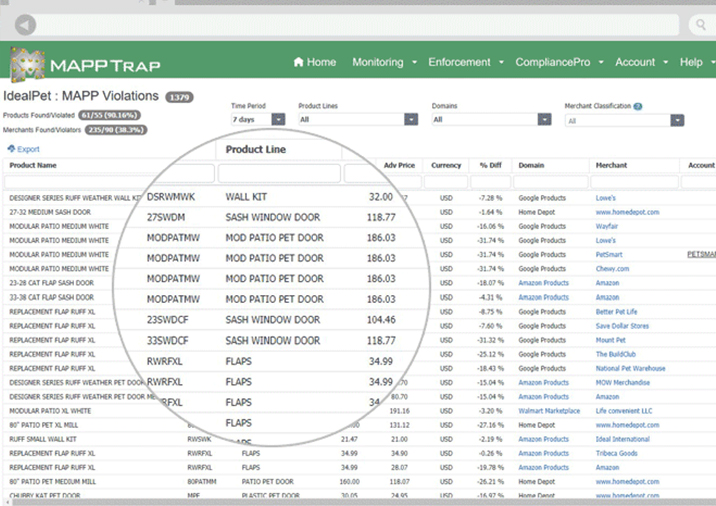Viewport: 716px width, 506px height.
Task: Open the Enforcement menu
Action: click(459, 62)
